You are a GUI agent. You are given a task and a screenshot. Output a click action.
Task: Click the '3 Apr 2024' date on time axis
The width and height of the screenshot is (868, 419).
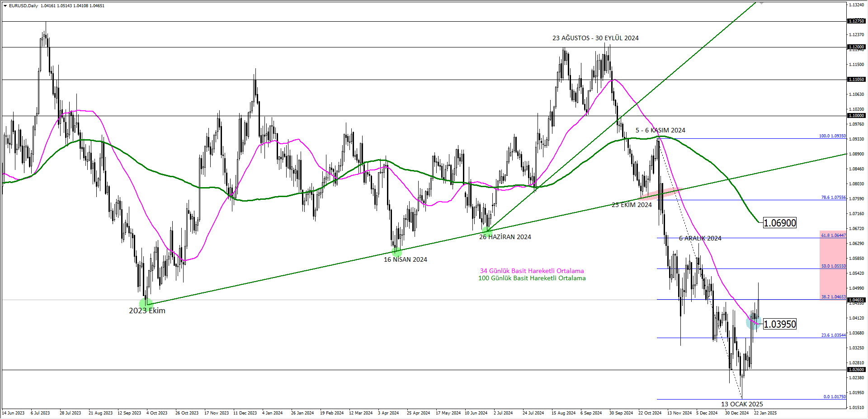388,413
